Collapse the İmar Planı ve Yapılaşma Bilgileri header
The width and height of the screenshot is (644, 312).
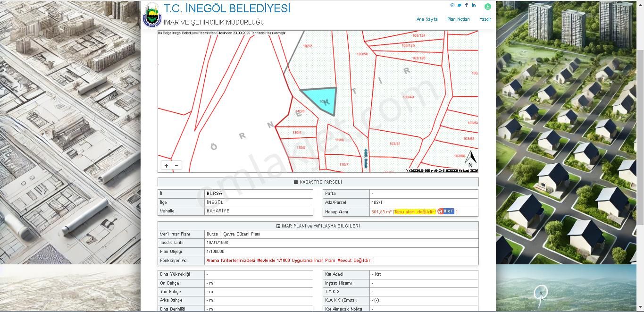click(x=318, y=226)
